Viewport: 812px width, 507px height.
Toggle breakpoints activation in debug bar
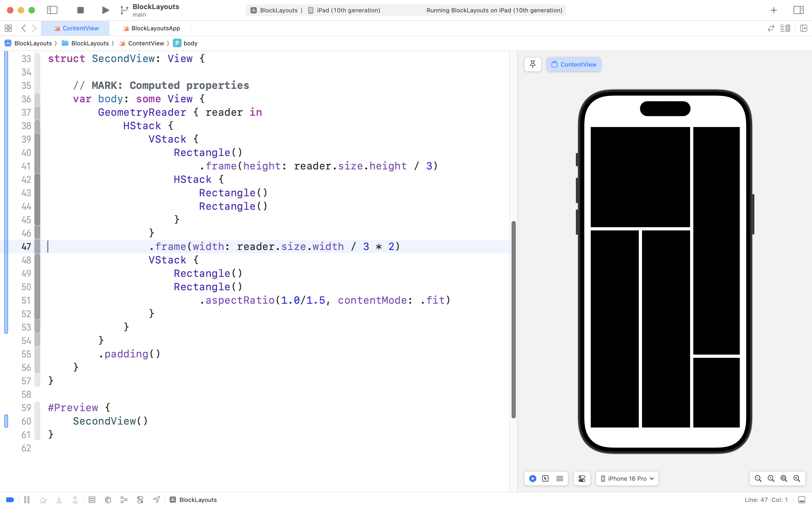(x=10, y=500)
